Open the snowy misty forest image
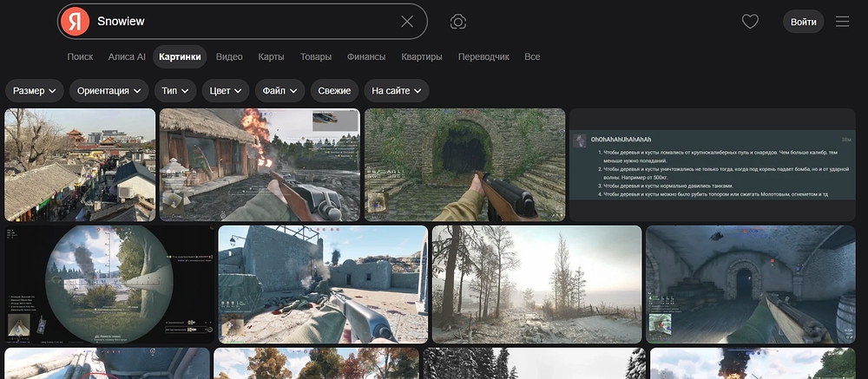Screen dimensions: 868x379 click(x=537, y=284)
